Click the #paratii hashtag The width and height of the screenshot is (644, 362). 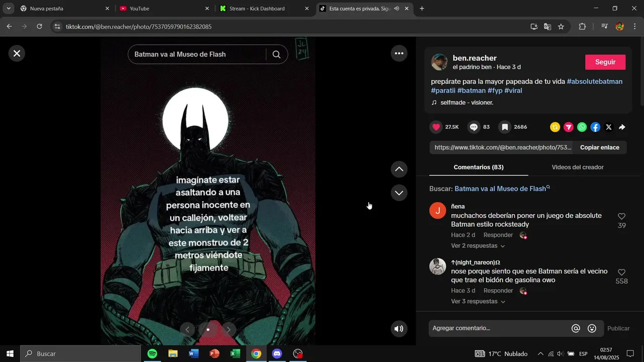443,90
